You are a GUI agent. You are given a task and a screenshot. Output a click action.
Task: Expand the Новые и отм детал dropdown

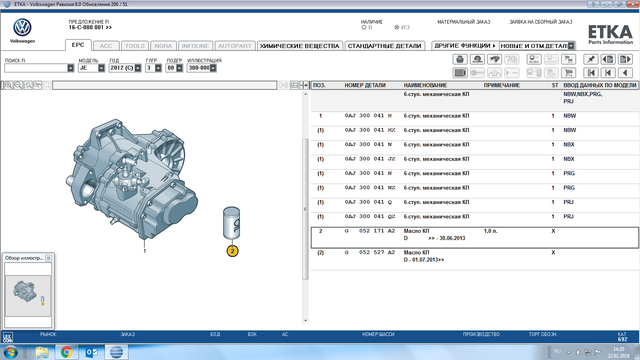(571, 46)
